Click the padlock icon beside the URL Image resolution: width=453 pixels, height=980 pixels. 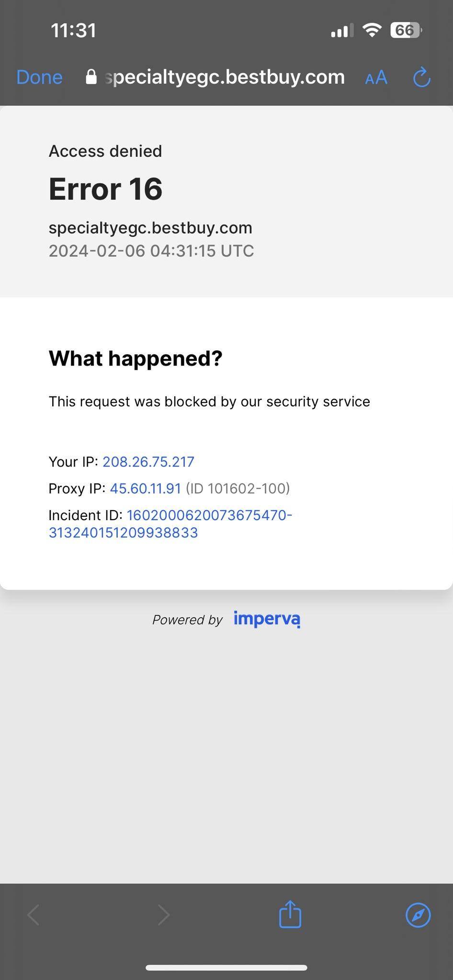pos(91,77)
